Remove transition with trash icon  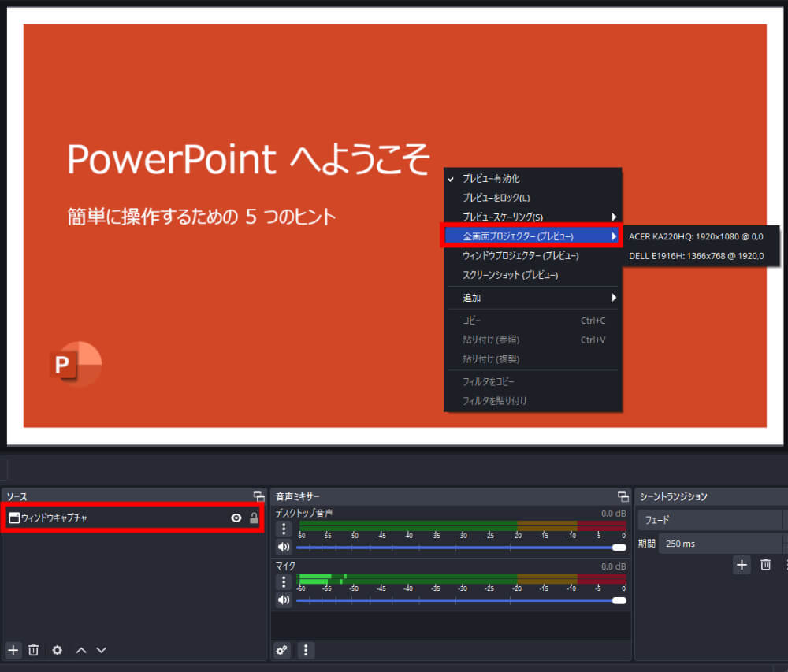tap(765, 565)
